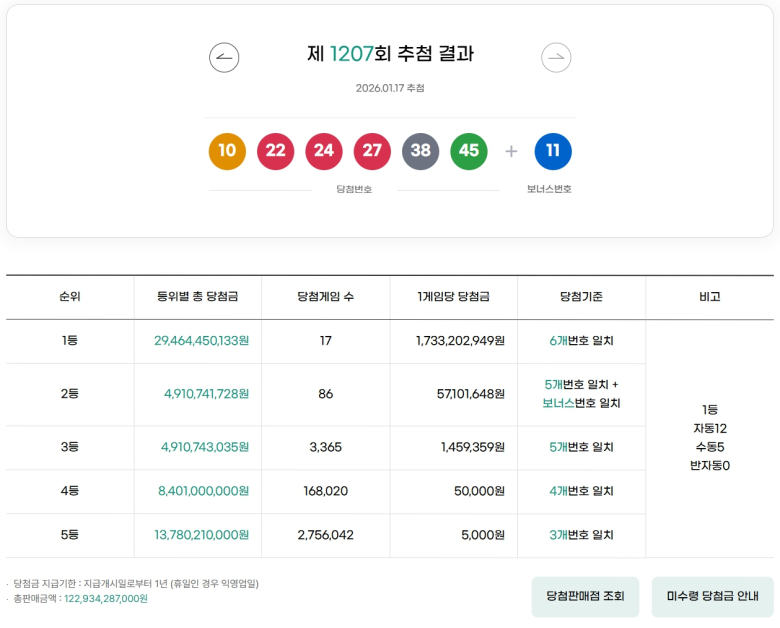Screen dimensions: 780x628
Task: Click the 2026.01.17 추첨 date text
Action: (390, 88)
